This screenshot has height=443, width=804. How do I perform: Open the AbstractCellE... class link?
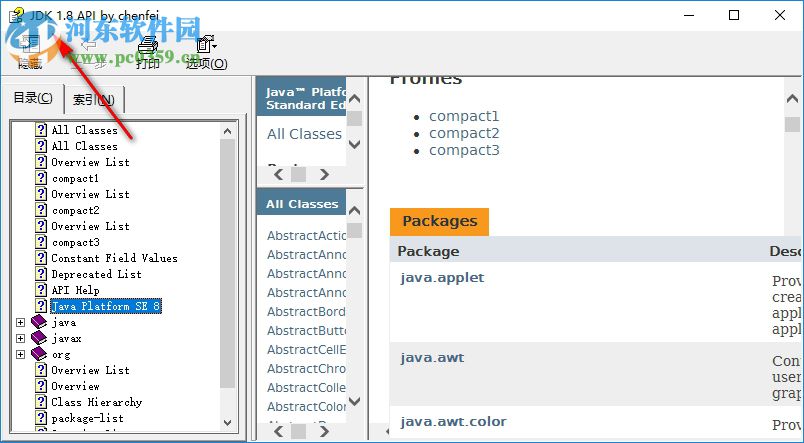(x=307, y=350)
